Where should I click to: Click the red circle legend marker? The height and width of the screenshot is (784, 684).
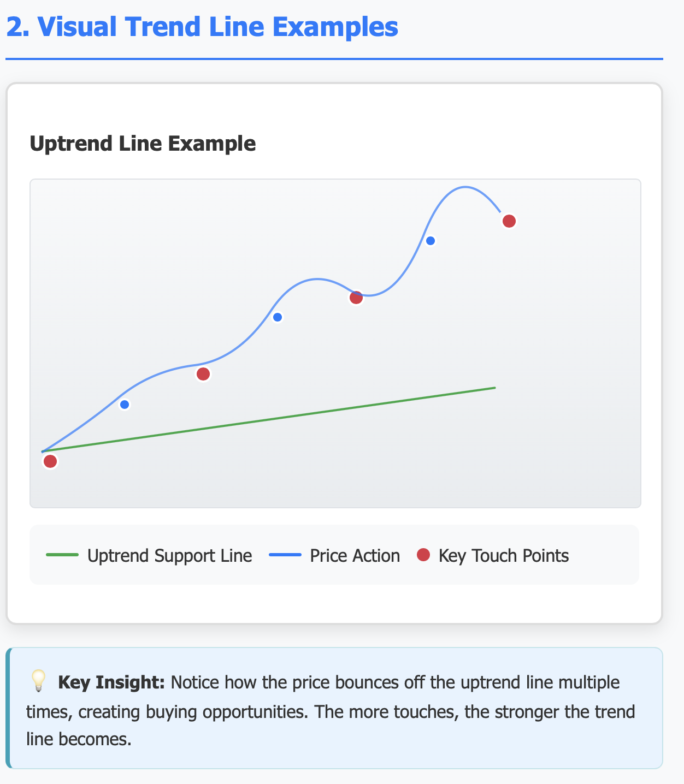pyautogui.click(x=423, y=555)
